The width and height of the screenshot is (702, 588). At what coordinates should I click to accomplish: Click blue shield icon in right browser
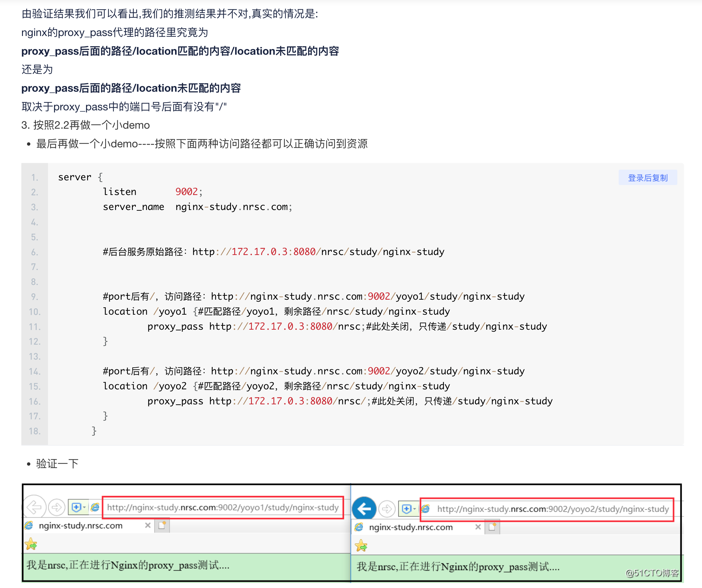click(406, 509)
